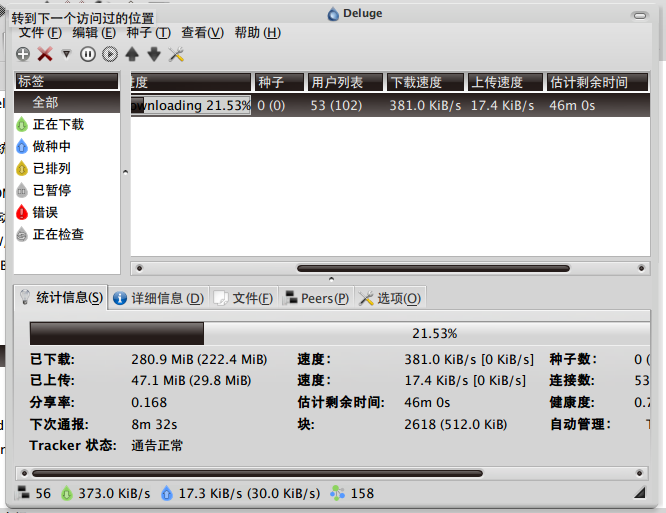Click the green droplet downloading icon
Image resolution: width=666 pixels, height=513 pixels.
coord(22,124)
